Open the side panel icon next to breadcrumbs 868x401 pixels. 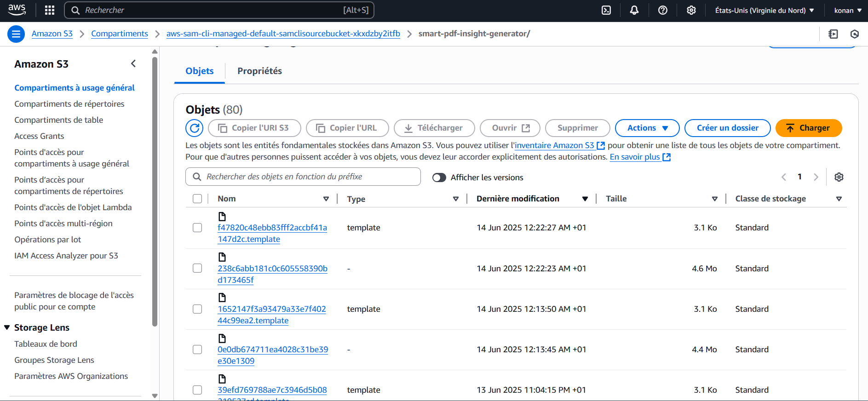tap(833, 34)
